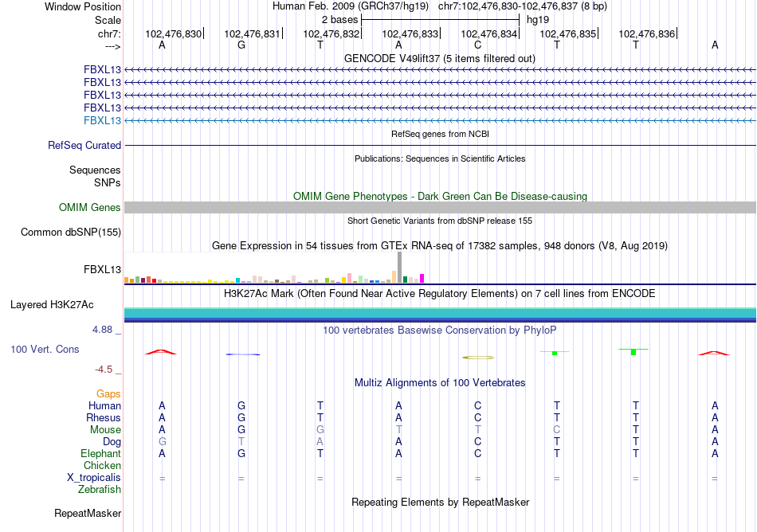Open 'OMIM Gene Phenotypes' green track title

440,196
